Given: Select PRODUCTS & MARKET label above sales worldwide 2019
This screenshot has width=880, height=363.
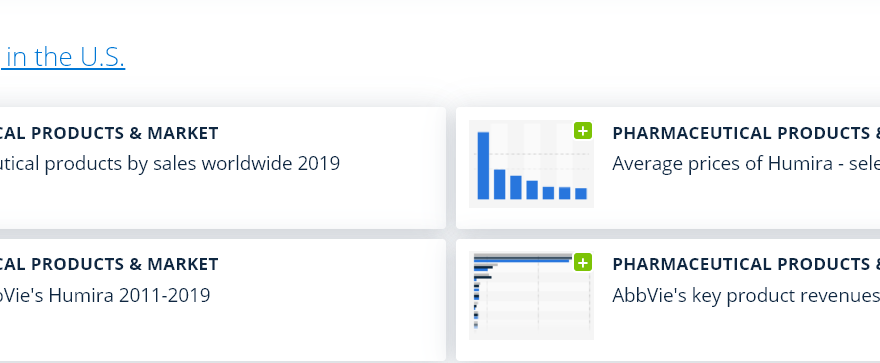Looking at the screenshot, I should pos(109,133).
